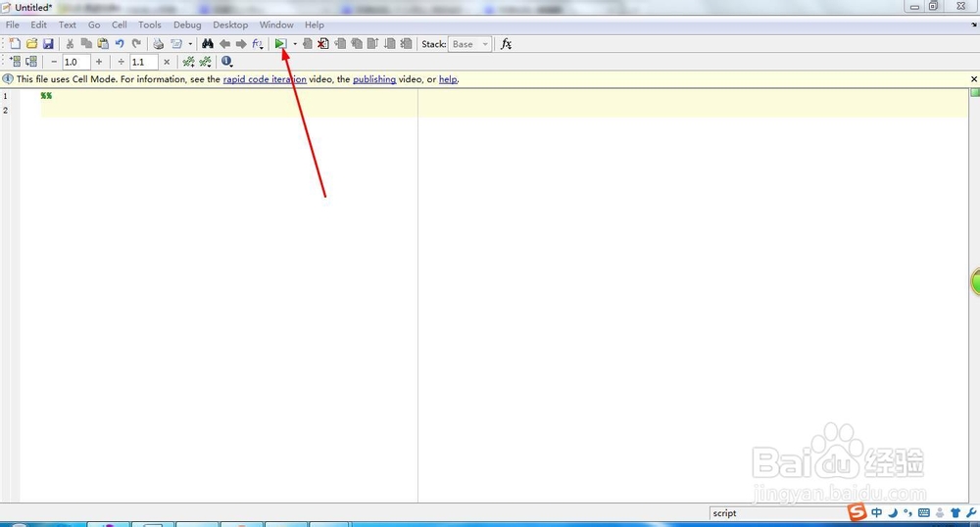Image resolution: width=980 pixels, height=527 pixels.
Task: Open the Window menu
Action: click(x=277, y=24)
